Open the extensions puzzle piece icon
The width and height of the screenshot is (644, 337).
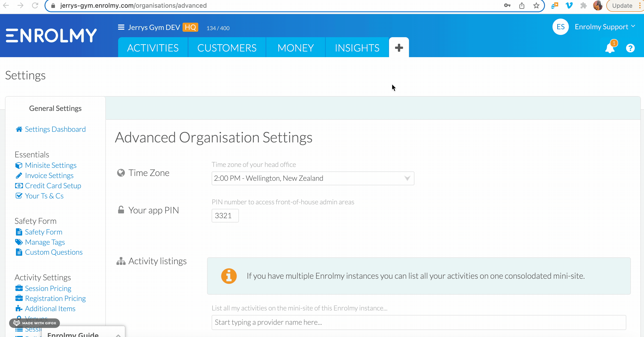[x=583, y=5]
